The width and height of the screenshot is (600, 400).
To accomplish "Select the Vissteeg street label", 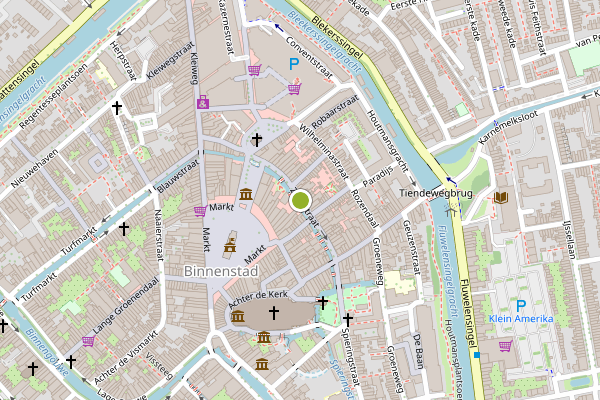I will [159, 366].
